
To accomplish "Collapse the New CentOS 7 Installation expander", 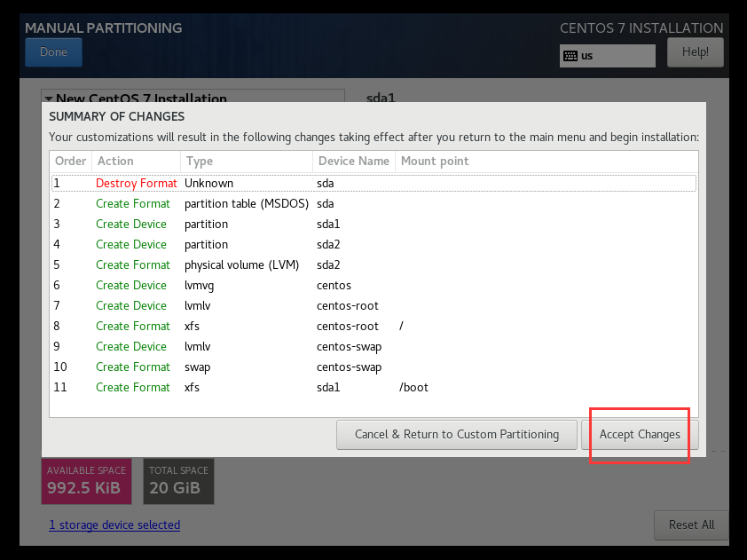I will pyautogui.click(x=49, y=99).
